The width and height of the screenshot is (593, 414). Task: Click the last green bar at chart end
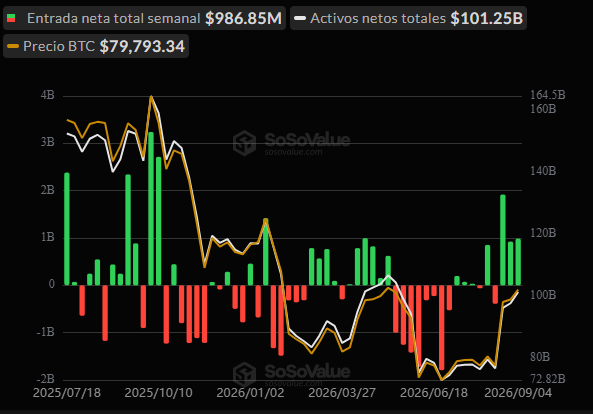(x=518, y=262)
